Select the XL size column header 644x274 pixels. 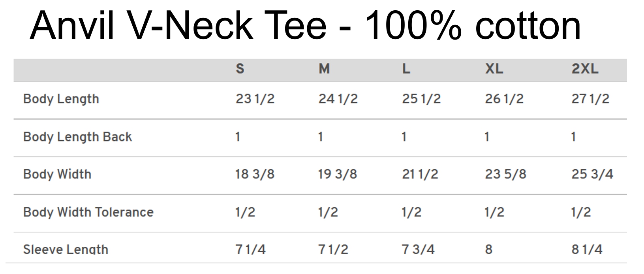pos(494,69)
